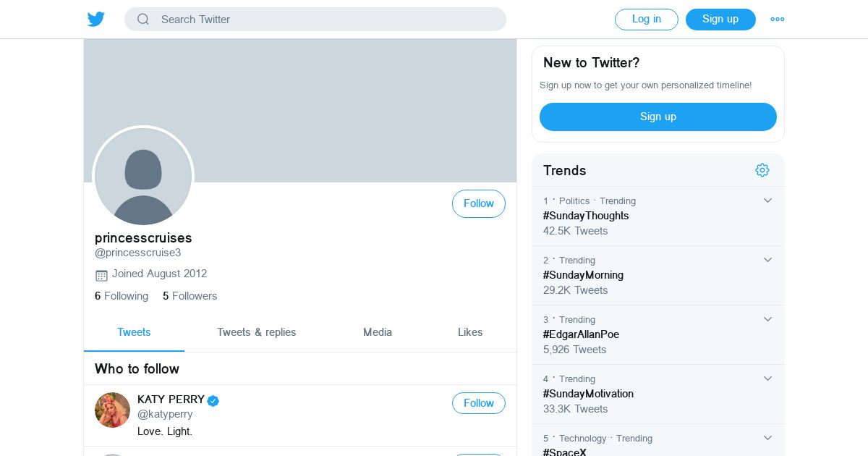Open the Likes tab

click(470, 332)
